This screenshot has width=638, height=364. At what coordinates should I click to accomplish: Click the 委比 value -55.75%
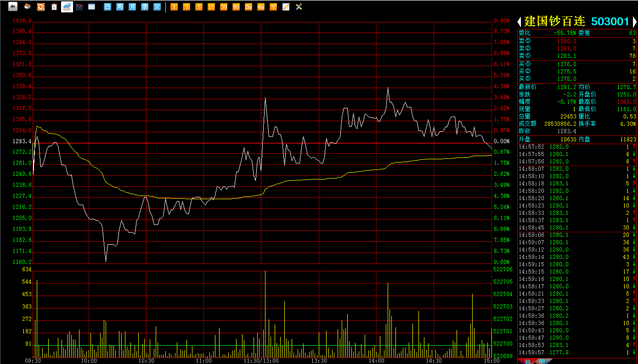565,33
